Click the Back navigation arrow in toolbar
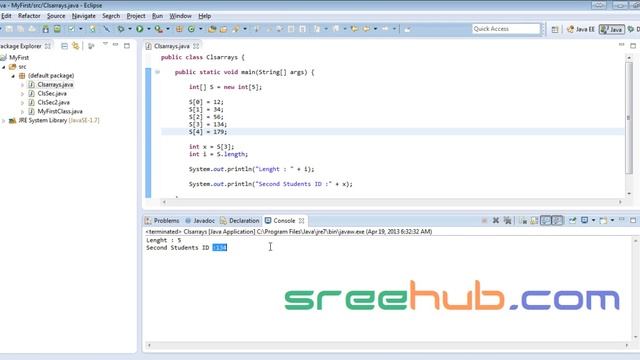The image size is (640, 360). coord(366,29)
